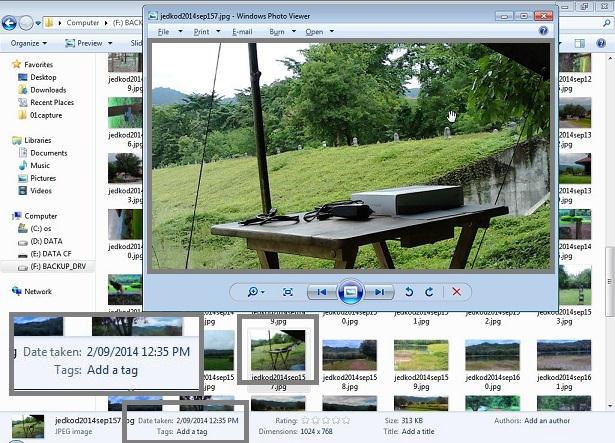Click the Size 313 KB value
Screen dimensions: 615x443
click(412, 421)
